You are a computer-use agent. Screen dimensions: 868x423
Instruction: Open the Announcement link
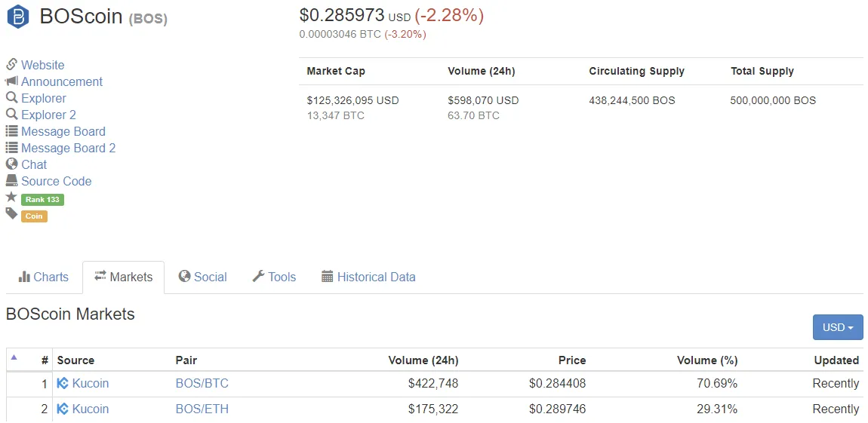point(62,81)
